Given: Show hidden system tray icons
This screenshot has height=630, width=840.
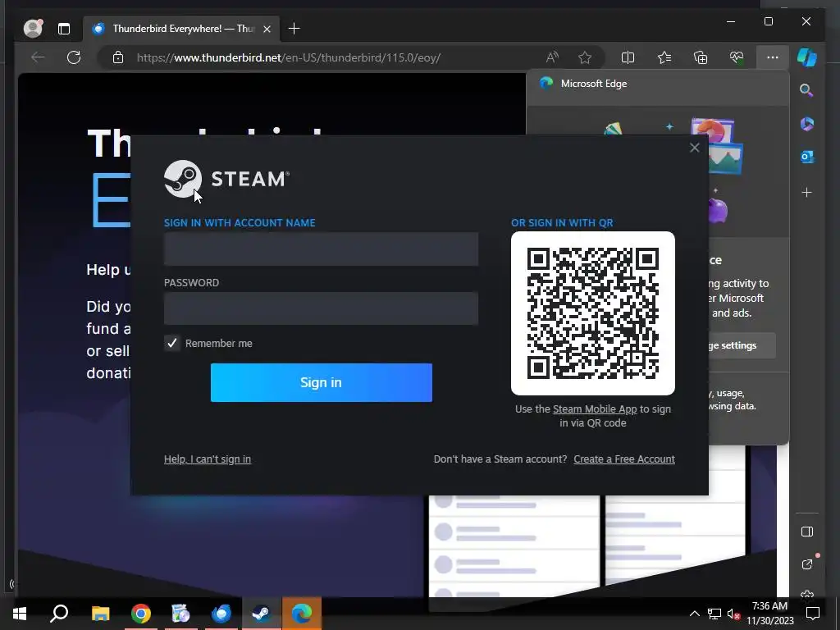Looking at the screenshot, I should coord(694,614).
